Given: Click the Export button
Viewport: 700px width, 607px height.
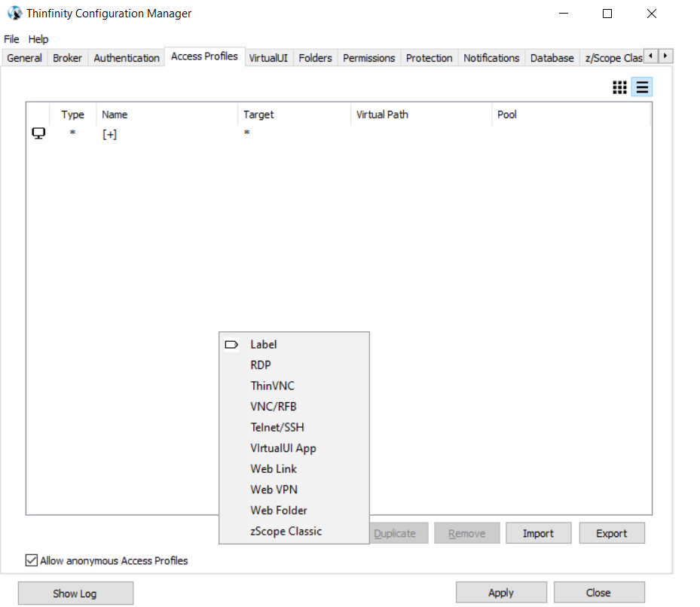Looking at the screenshot, I should point(612,533).
